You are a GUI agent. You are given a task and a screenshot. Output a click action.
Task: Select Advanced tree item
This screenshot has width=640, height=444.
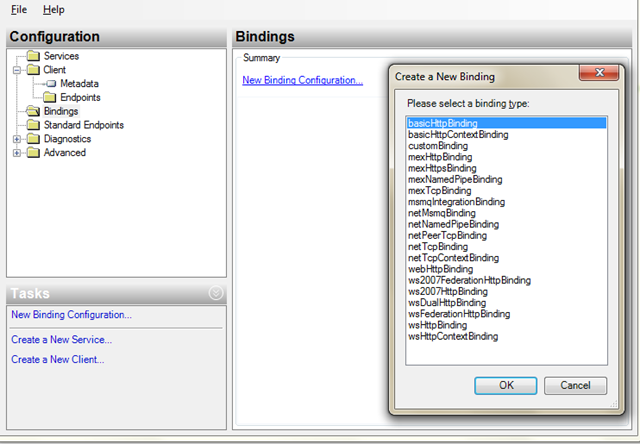64,153
